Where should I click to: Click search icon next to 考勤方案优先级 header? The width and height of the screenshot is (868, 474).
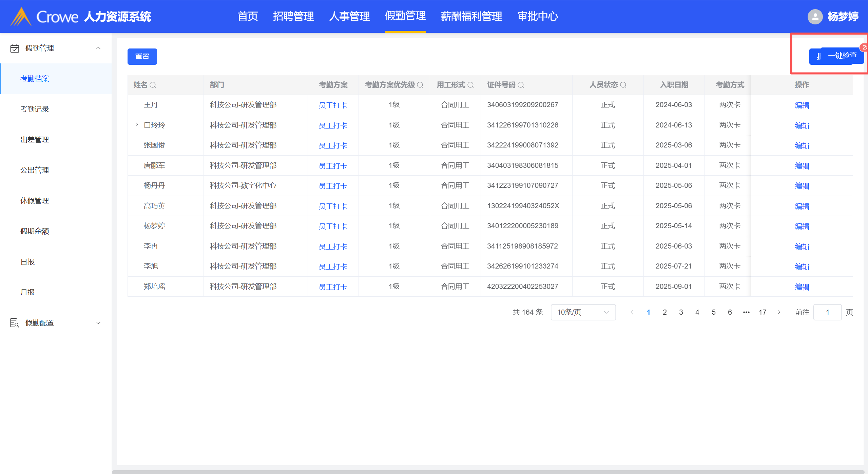420,85
